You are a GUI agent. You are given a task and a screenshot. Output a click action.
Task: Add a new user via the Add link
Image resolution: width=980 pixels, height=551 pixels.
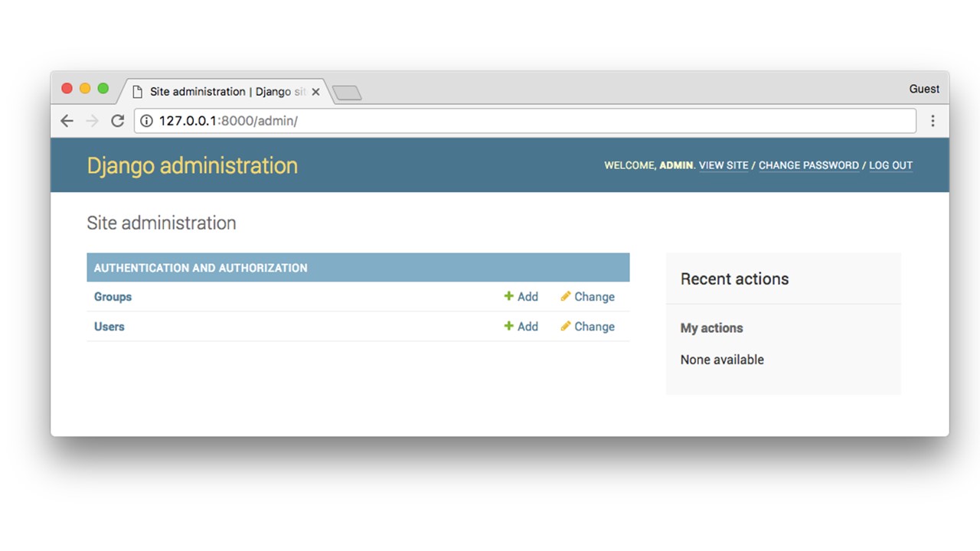point(521,327)
